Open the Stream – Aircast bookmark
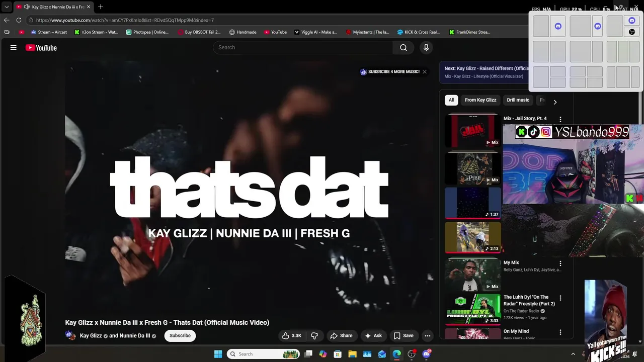This screenshot has width=644, height=362. click(x=49, y=32)
